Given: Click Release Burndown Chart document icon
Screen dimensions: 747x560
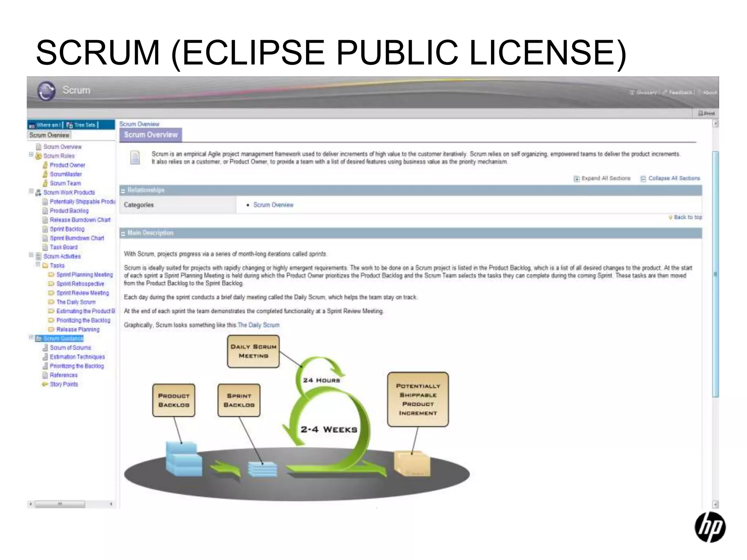Looking at the screenshot, I should 45,220.
